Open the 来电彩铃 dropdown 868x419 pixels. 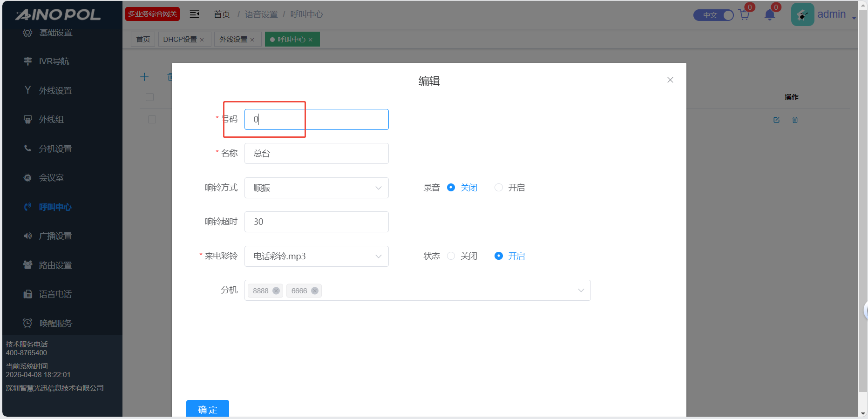(316, 257)
